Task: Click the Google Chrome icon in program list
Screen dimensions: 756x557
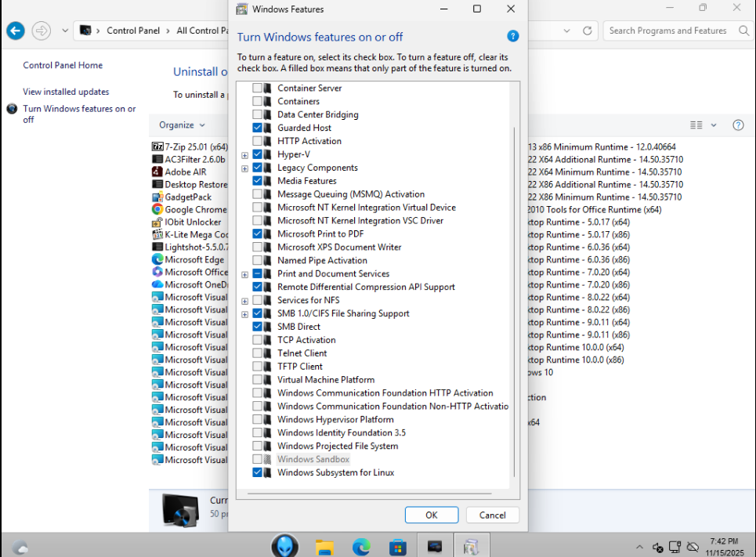Action: tap(157, 210)
